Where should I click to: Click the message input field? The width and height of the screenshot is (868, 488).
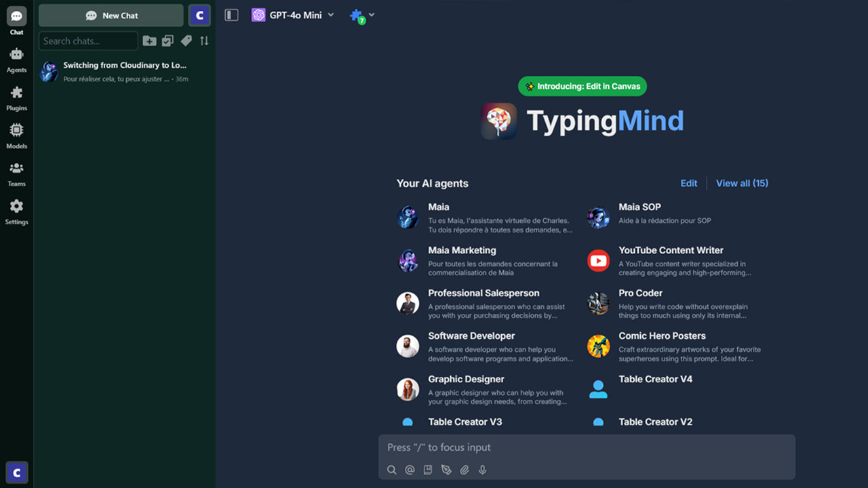pyautogui.click(x=587, y=447)
